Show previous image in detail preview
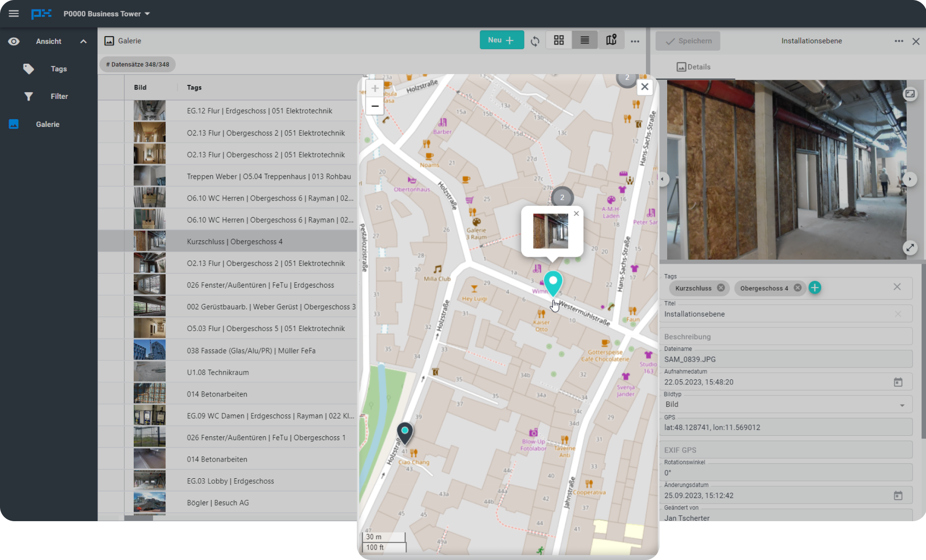 (662, 179)
